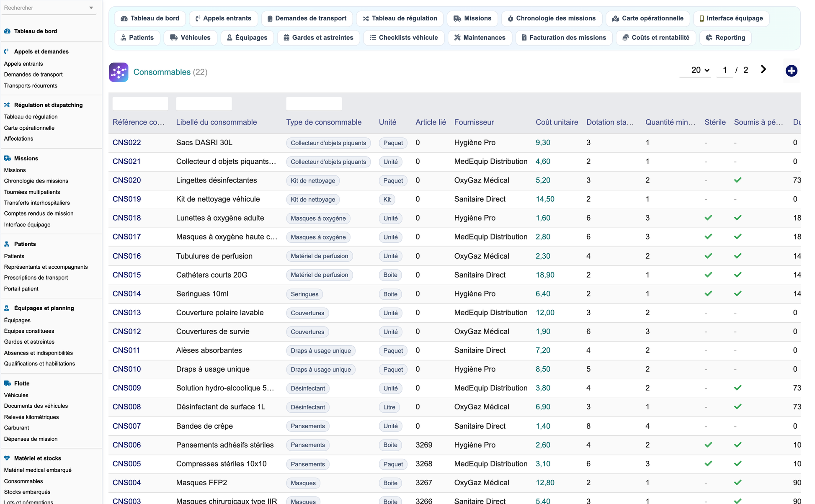Click the Missions ambulance icon in sidebar

(x=8, y=158)
